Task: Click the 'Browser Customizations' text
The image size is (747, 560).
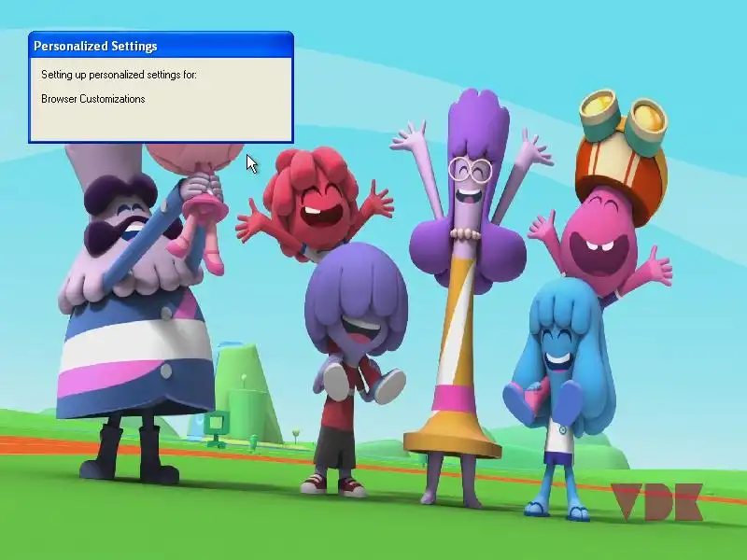Action: click(x=92, y=99)
